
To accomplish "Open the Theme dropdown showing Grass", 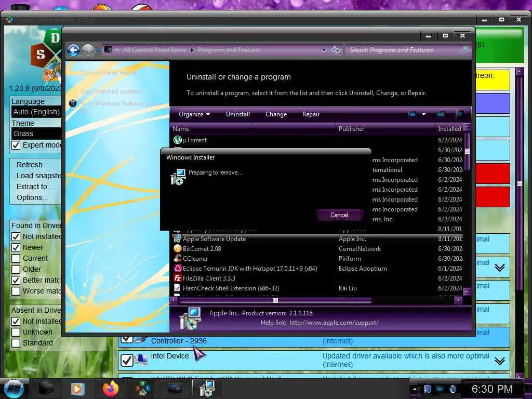I will [37, 134].
